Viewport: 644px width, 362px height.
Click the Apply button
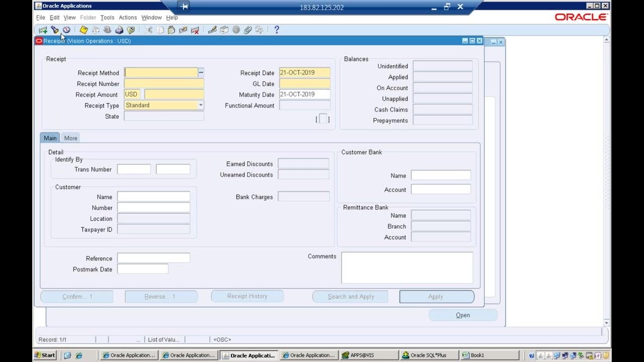click(x=436, y=297)
